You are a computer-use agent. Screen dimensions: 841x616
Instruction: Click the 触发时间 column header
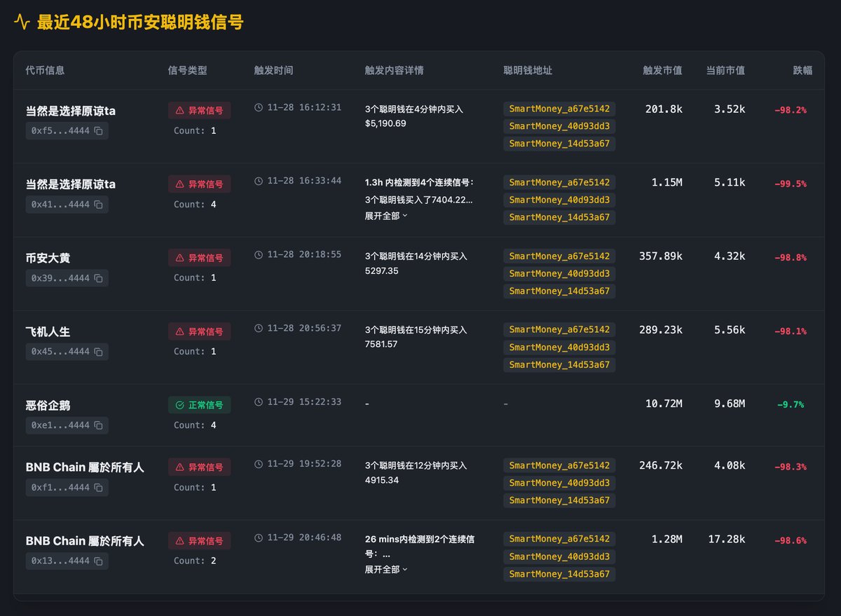(x=274, y=71)
